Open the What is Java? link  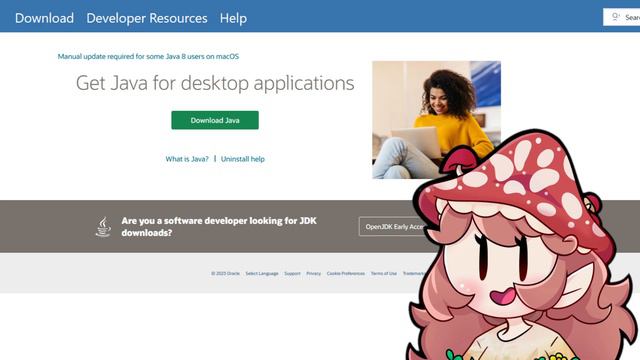pos(187,159)
